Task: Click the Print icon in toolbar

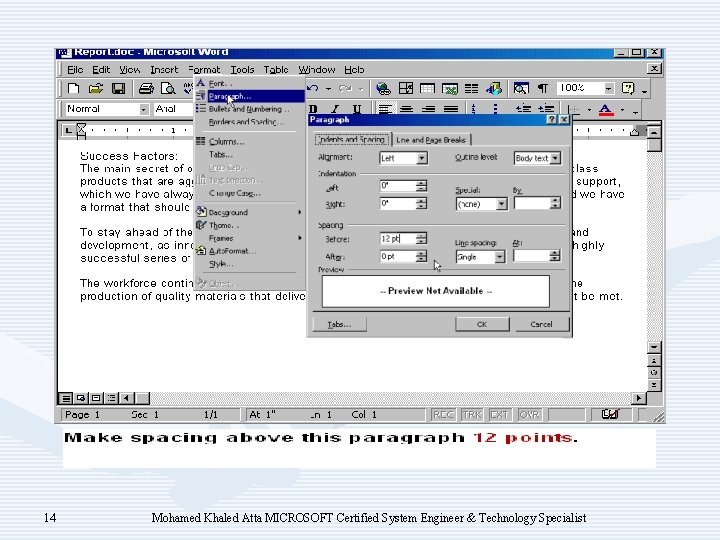Action: (x=146, y=88)
